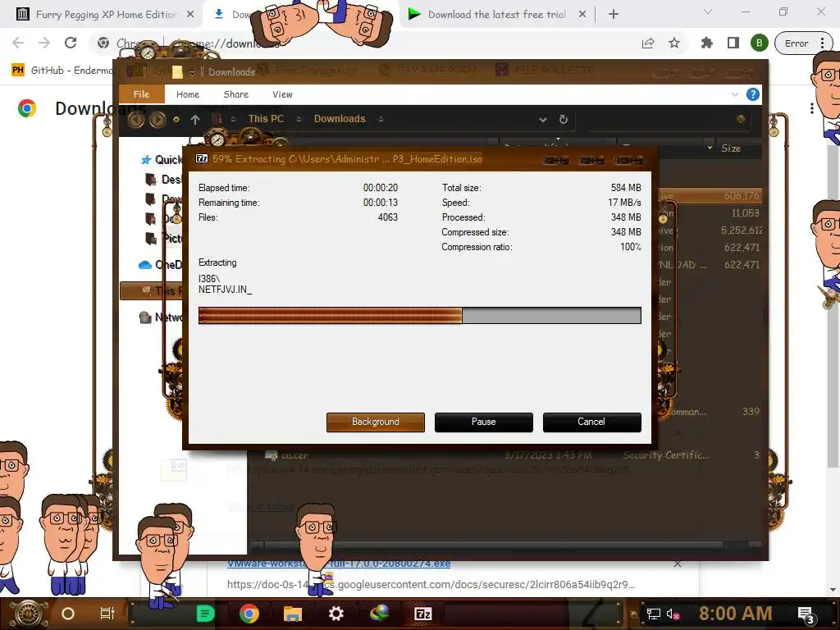
Task: Open the GitHub bookmark in bookmarks bar
Action: 62,71
